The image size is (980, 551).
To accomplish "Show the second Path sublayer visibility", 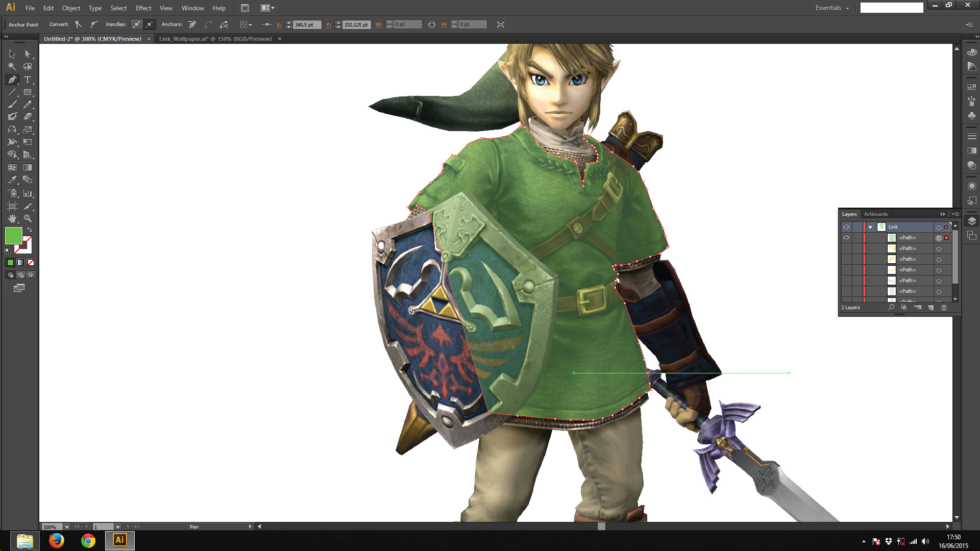I will 846,248.
